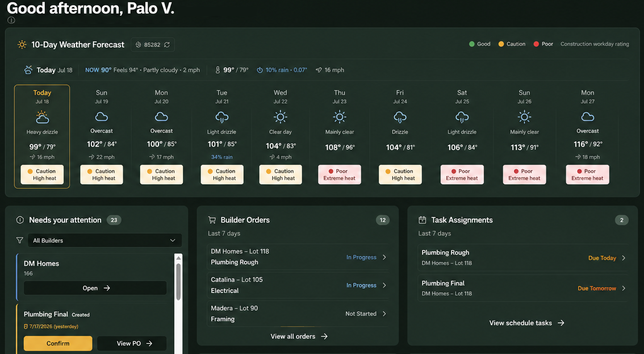Screen dimensions: 644x354
Task: Click the Mon Jul 27 overcast cloud icon
Action: (588, 116)
